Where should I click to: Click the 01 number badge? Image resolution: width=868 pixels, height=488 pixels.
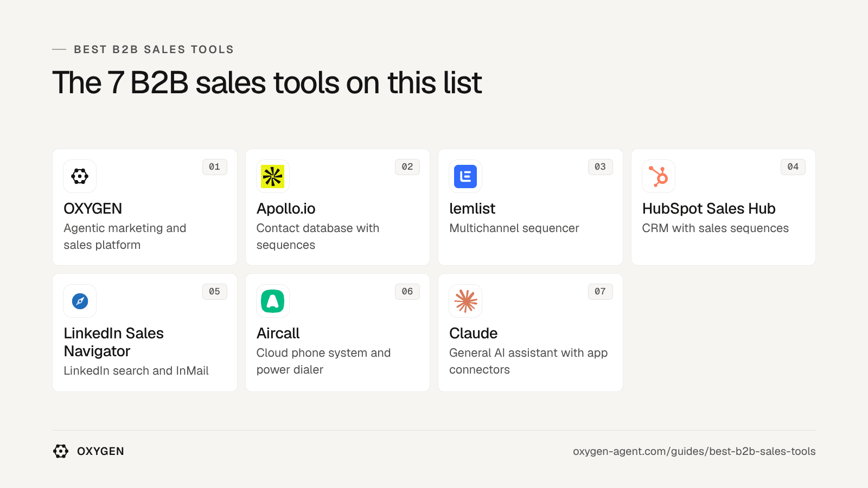pos(215,167)
